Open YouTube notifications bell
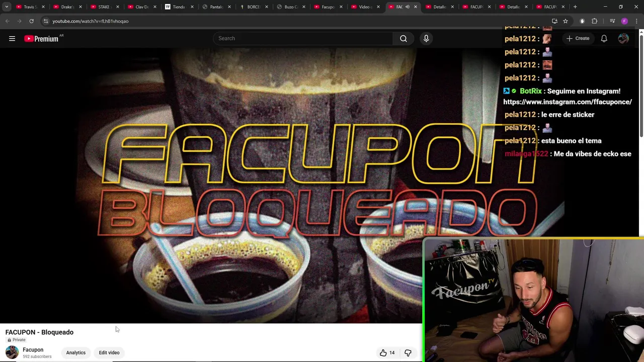The height and width of the screenshot is (362, 644). (604, 38)
